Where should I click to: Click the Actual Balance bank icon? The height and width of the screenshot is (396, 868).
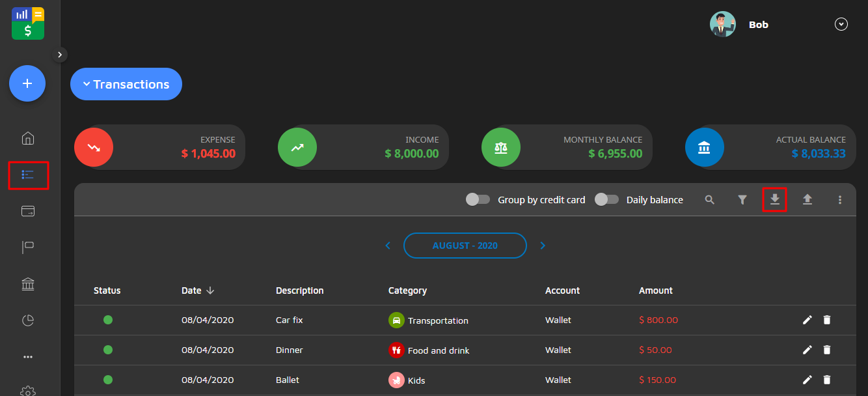705,147
